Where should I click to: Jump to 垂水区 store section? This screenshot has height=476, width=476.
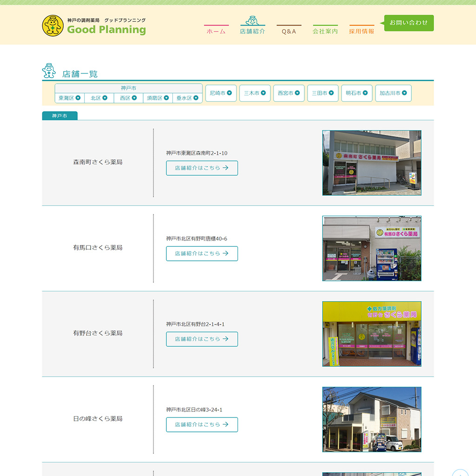[187, 98]
